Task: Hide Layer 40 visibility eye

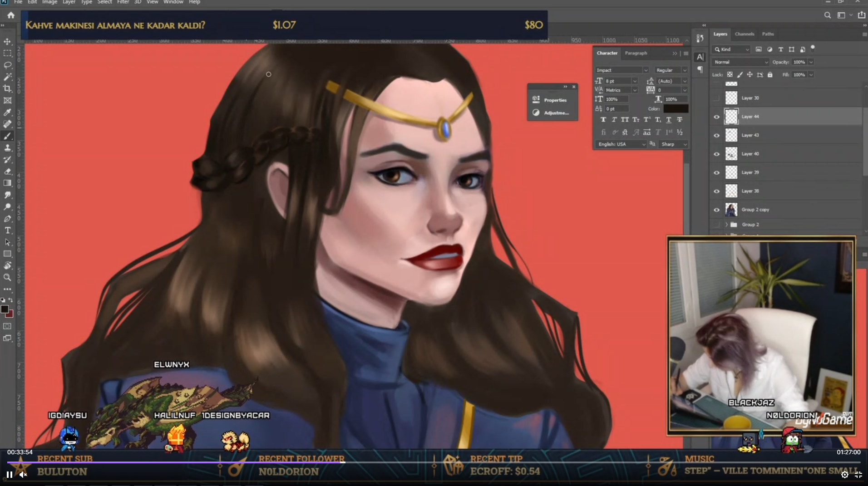Action: point(716,154)
